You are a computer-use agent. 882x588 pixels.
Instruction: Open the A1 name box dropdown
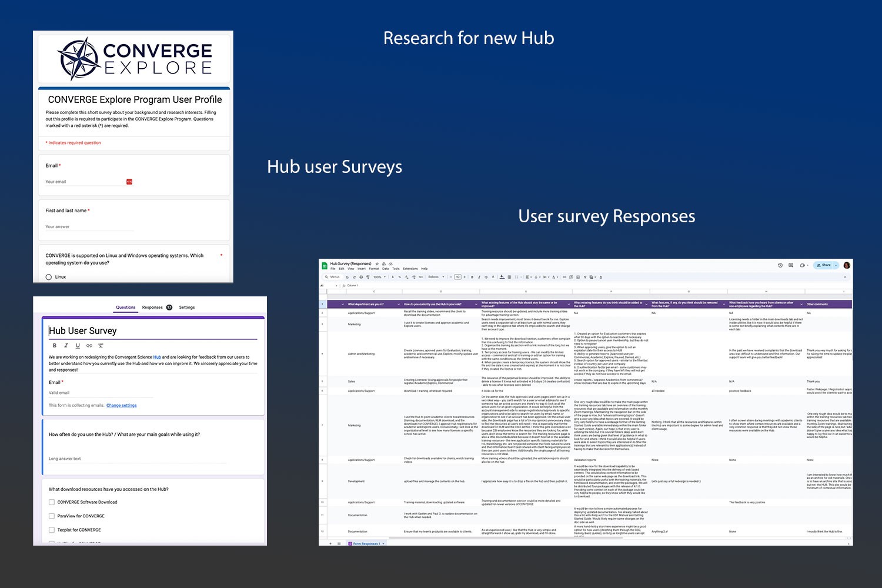[x=336, y=286]
